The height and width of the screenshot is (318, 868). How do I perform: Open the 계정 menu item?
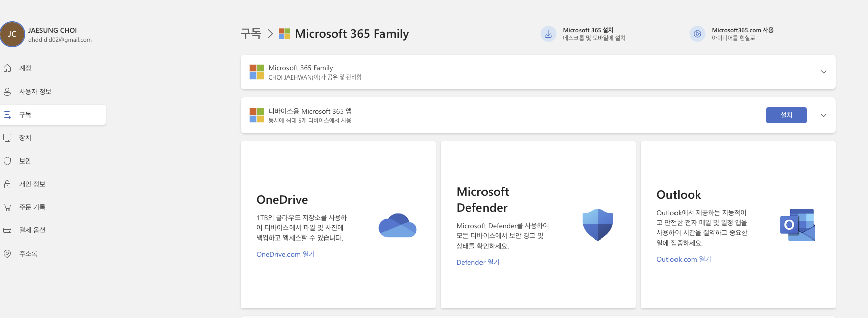point(53,68)
